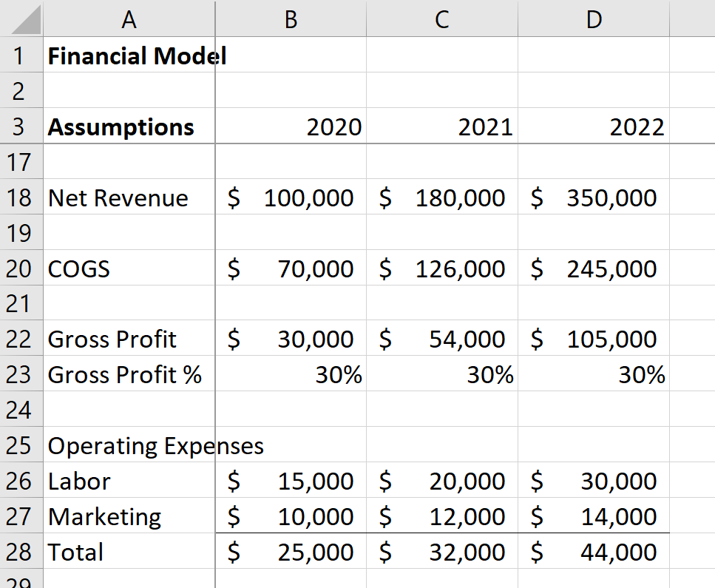Click the 30% Gross Profit cell for 2021

[x=441, y=374]
